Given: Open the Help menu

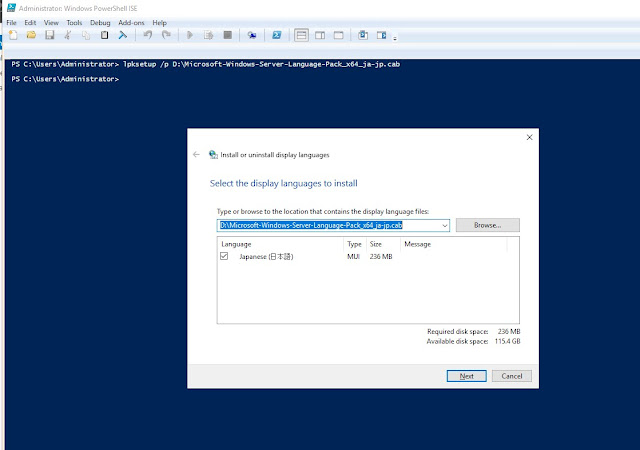Looking at the screenshot, I should coord(160,23).
